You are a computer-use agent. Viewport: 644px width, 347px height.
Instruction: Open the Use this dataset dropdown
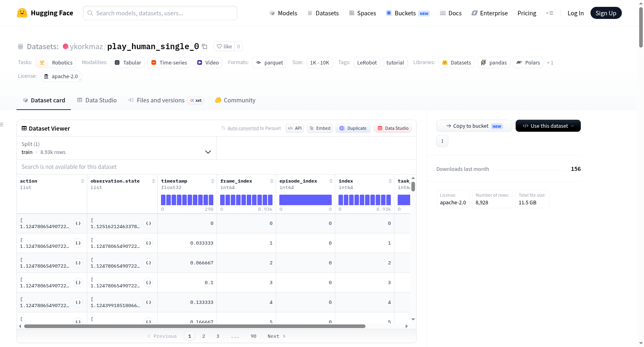pos(548,126)
